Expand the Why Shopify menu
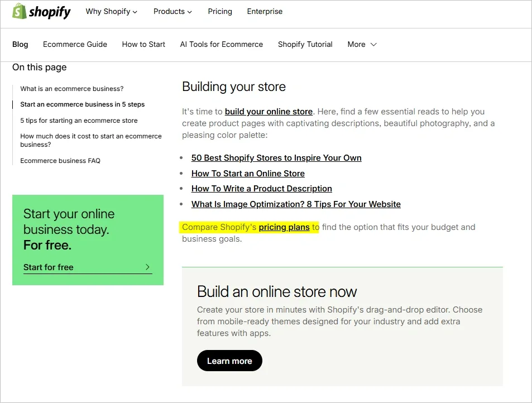 pyautogui.click(x=111, y=12)
